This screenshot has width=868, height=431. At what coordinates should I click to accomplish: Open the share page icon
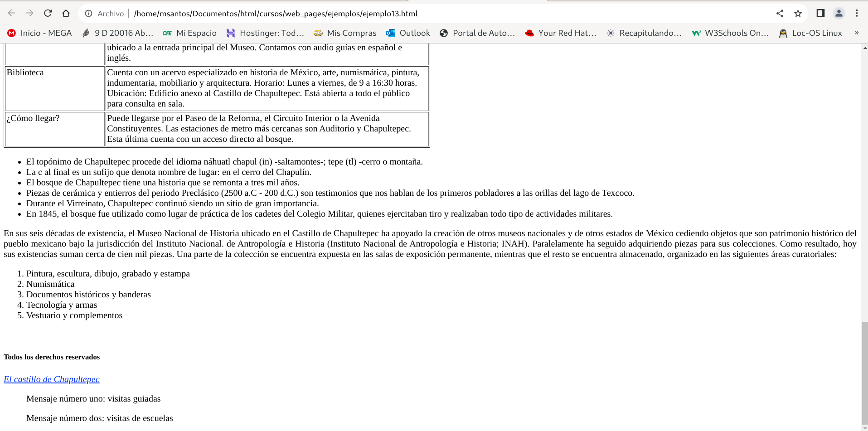click(780, 13)
